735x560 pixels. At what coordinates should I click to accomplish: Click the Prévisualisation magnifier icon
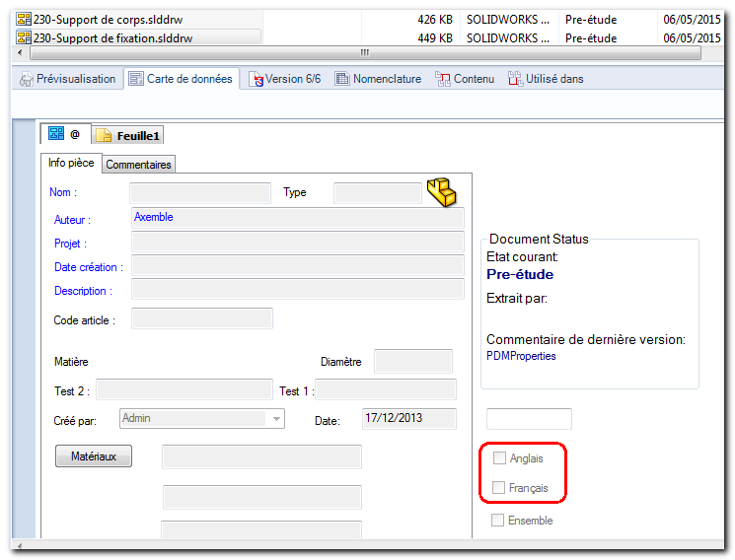[27, 79]
